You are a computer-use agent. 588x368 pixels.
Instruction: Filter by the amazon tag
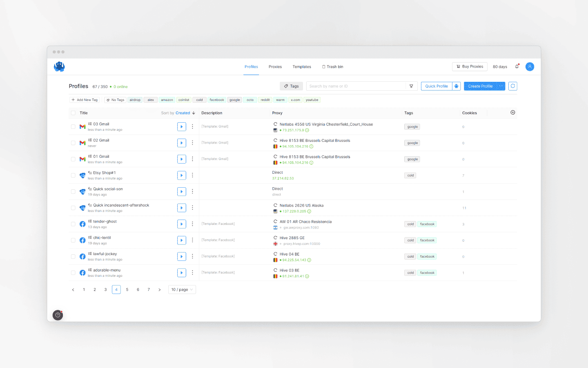click(x=167, y=100)
